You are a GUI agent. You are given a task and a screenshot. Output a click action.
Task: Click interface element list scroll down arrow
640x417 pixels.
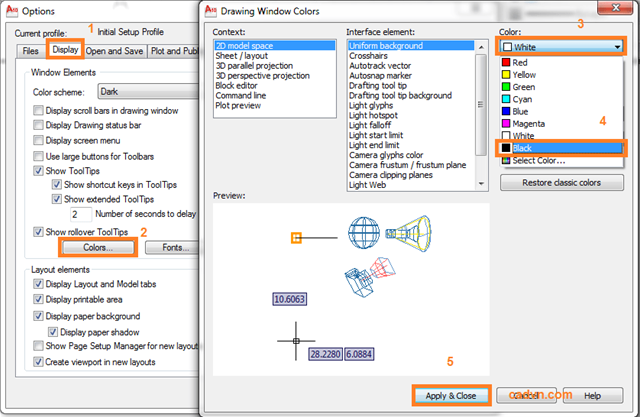tap(481, 184)
